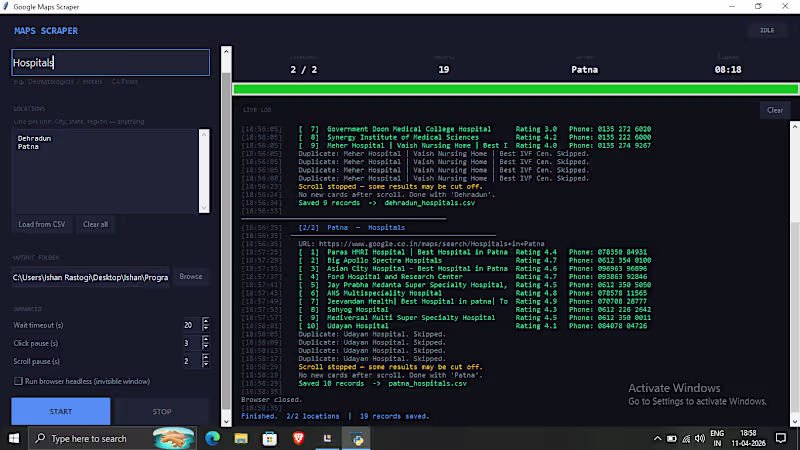Open Brave browser in taskbar
Viewport: 800px width, 450px height.
(298, 438)
